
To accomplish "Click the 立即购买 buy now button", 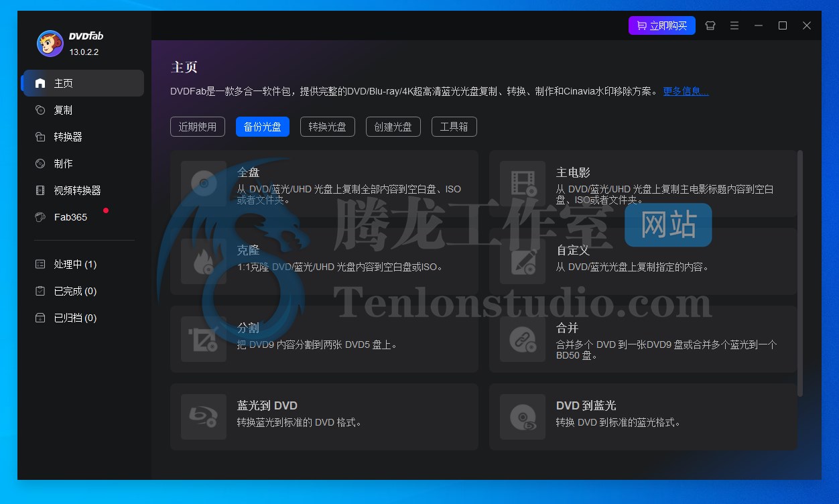I will [x=662, y=25].
